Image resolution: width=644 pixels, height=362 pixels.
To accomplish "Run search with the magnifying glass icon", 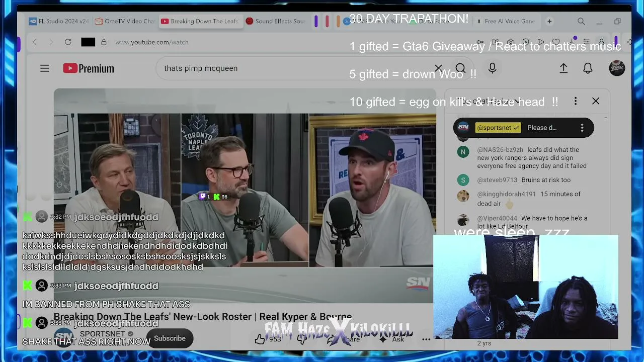I will coord(460,68).
